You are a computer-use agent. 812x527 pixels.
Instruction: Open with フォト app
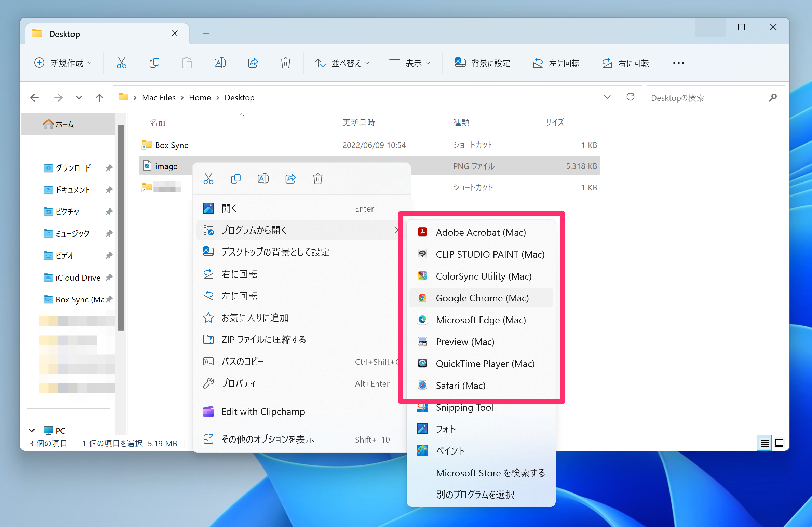[x=481, y=429]
